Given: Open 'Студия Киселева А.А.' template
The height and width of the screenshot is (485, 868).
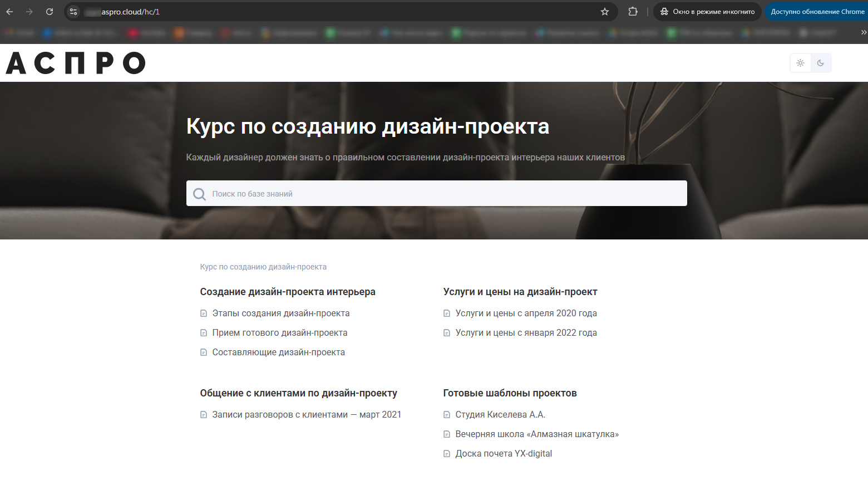Looking at the screenshot, I should tap(500, 415).
